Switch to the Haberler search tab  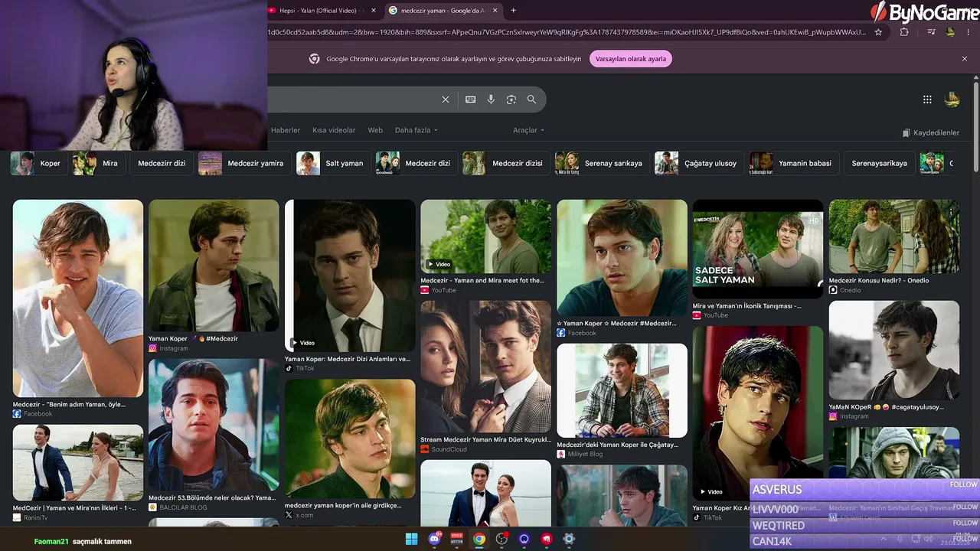point(286,130)
